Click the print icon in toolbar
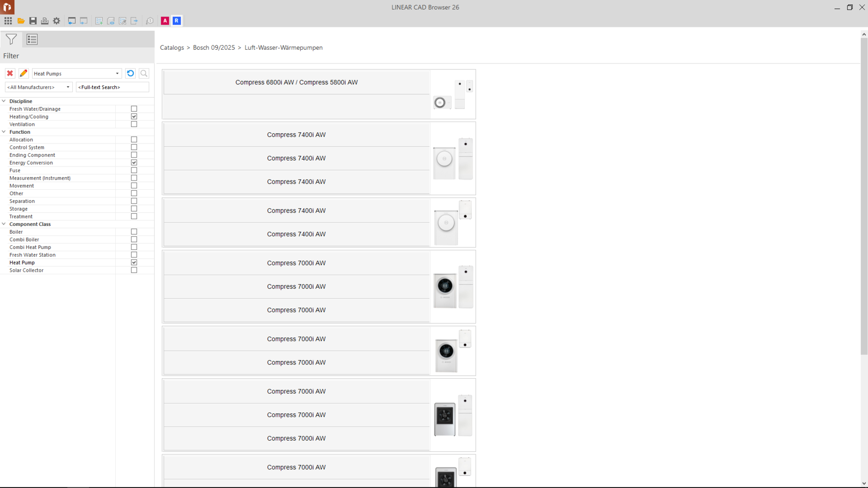The height and width of the screenshot is (488, 868). coord(44,21)
